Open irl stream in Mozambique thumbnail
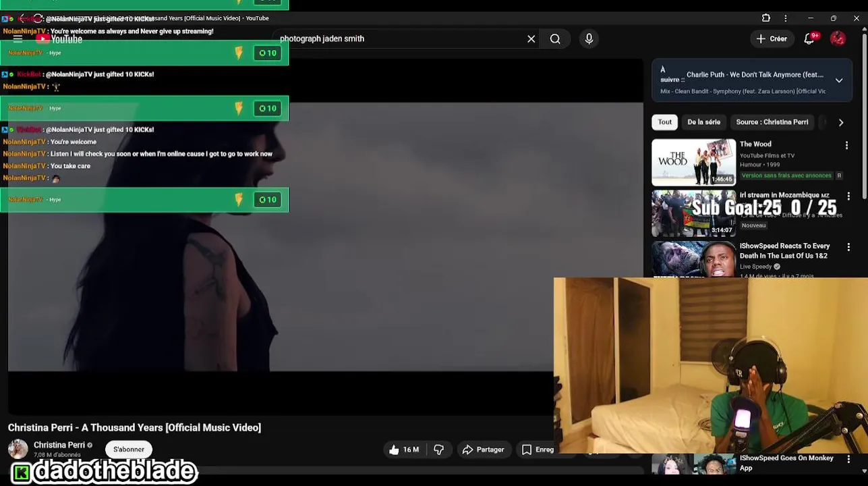Screen dimensions: 868x486 click(x=693, y=213)
